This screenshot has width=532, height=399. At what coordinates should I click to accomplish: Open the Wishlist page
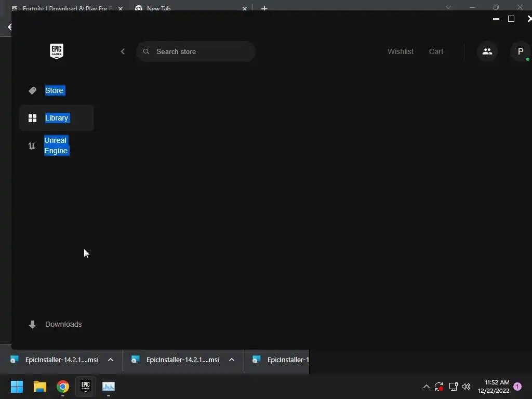[401, 51]
